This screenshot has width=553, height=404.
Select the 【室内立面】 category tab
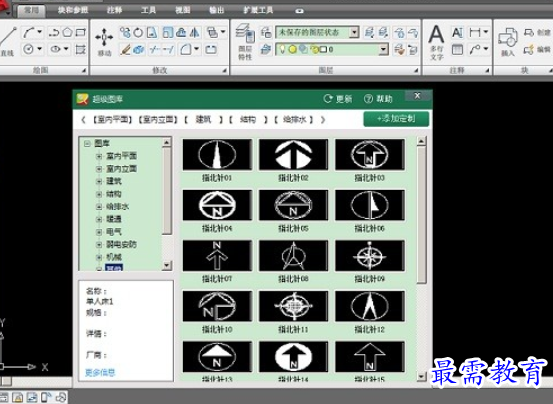pos(158,120)
